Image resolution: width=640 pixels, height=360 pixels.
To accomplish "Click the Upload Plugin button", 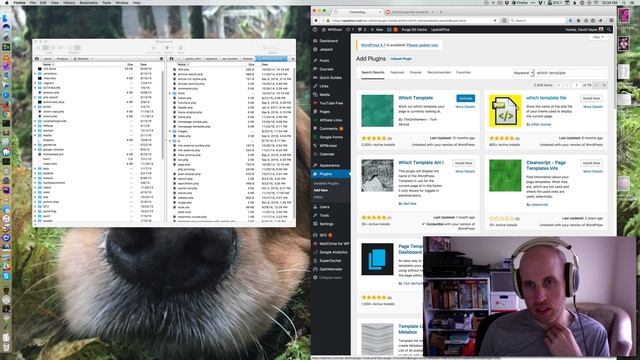I will pyautogui.click(x=401, y=59).
